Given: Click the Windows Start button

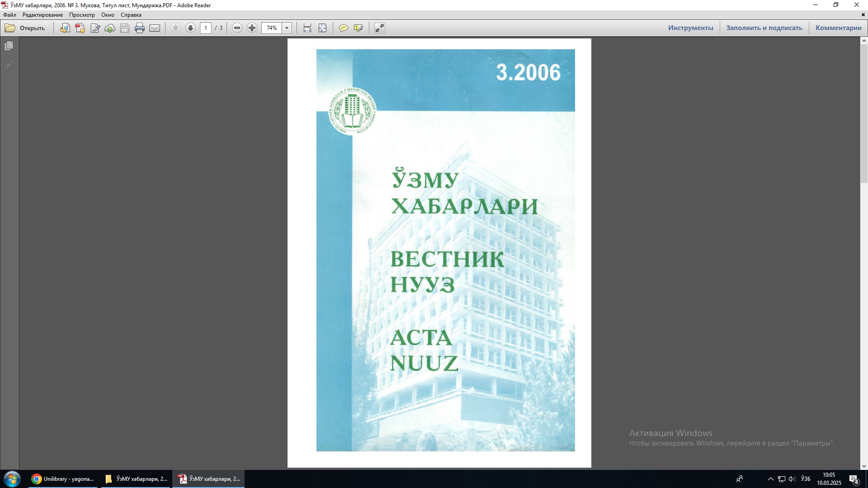Looking at the screenshot, I should [12, 479].
